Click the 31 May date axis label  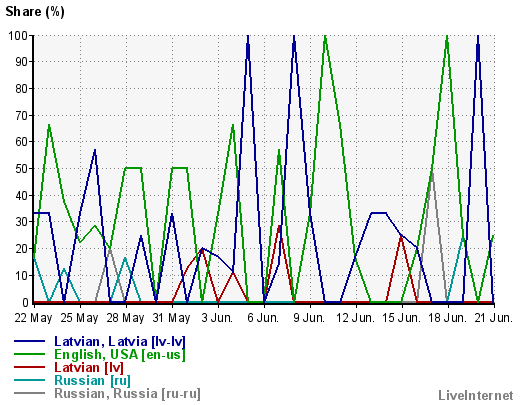[171, 318]
